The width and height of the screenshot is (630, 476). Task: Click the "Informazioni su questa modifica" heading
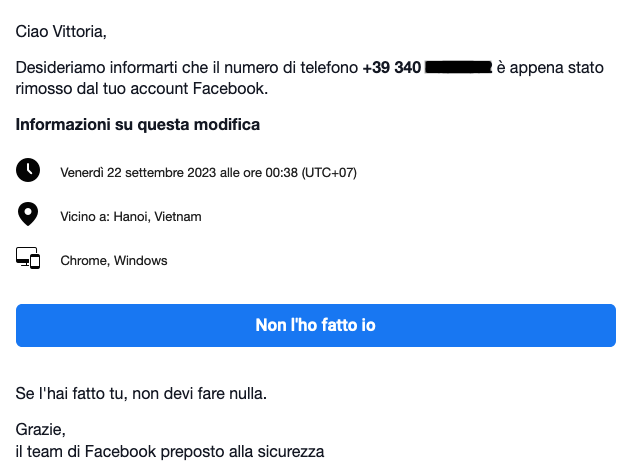click(x=138, y=125)
